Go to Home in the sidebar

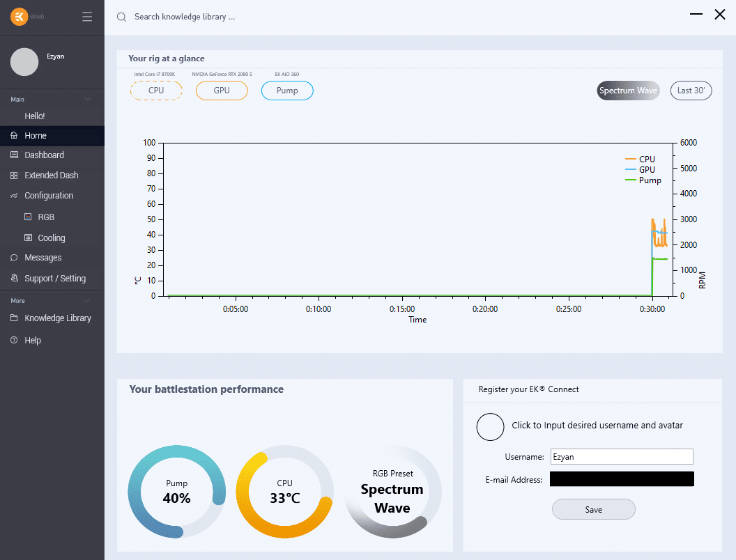pos(52,136)
